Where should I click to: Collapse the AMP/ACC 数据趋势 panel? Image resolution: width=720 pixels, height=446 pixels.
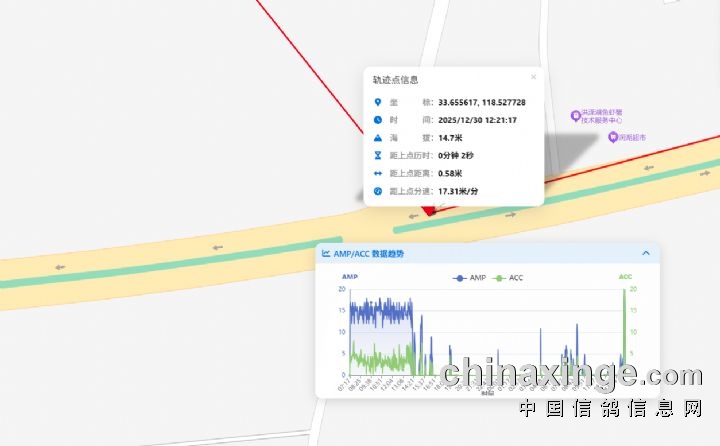pos(646,254)
